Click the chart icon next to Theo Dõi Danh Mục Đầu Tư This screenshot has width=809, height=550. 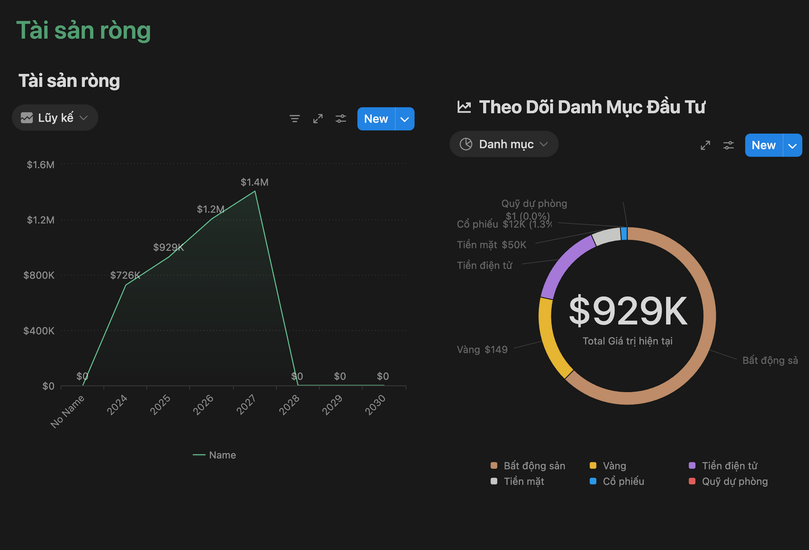[x=464, y=107]
